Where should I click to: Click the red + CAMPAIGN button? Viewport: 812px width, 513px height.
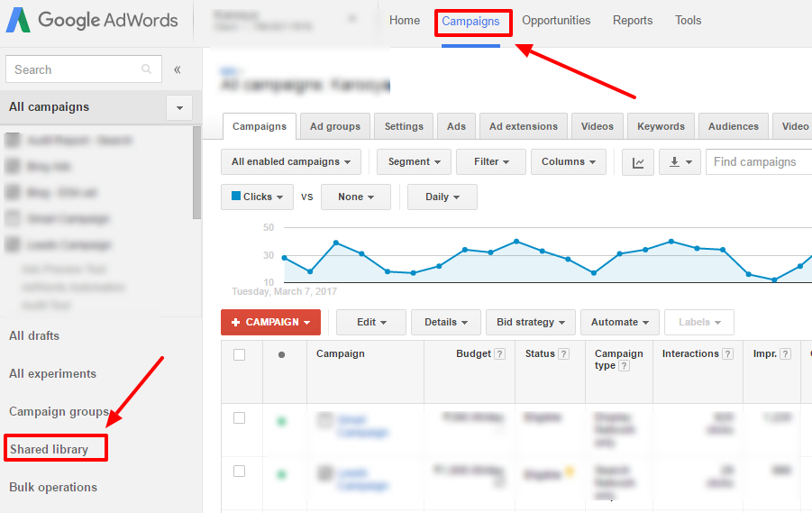[x=271, y=322]
